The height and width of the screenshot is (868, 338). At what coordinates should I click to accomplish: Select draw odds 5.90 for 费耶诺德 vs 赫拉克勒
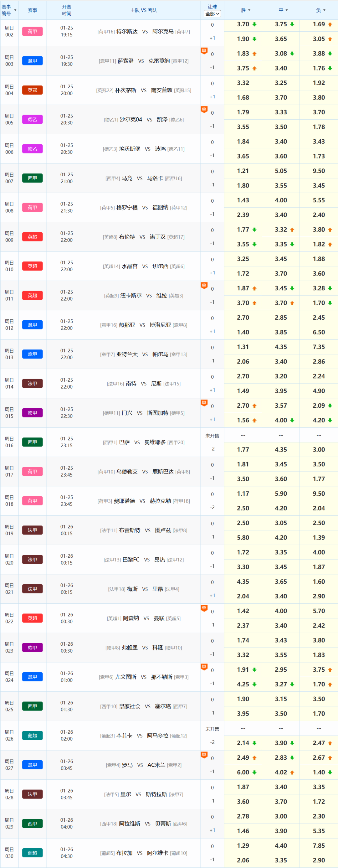[281, 493]
